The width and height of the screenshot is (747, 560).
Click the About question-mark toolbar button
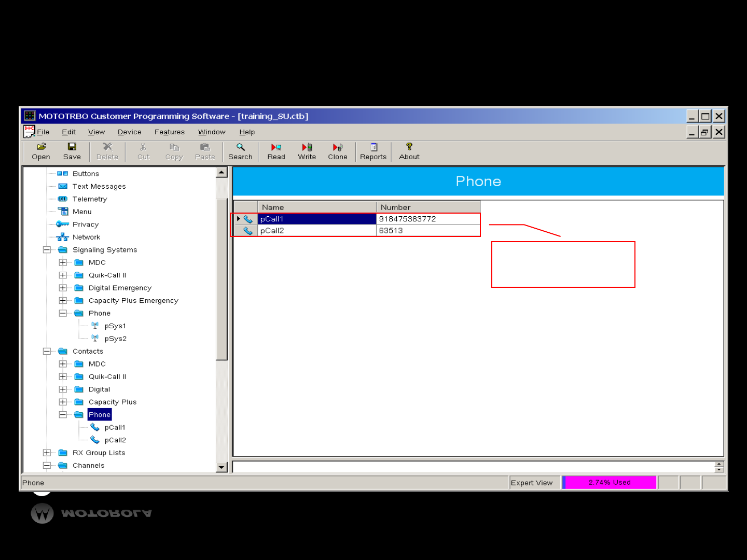click(409, 151)
